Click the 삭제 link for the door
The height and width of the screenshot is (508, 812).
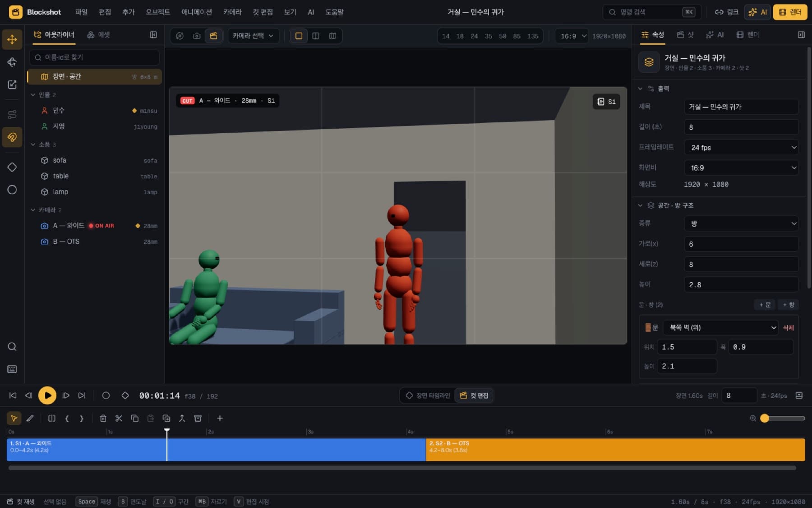pos(788,328)
